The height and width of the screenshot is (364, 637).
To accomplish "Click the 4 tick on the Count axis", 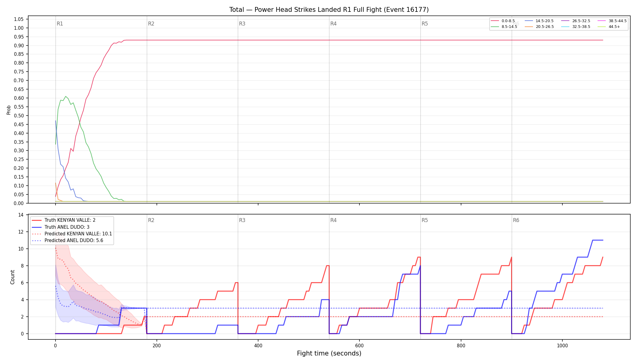I will (x=22, y=300).
